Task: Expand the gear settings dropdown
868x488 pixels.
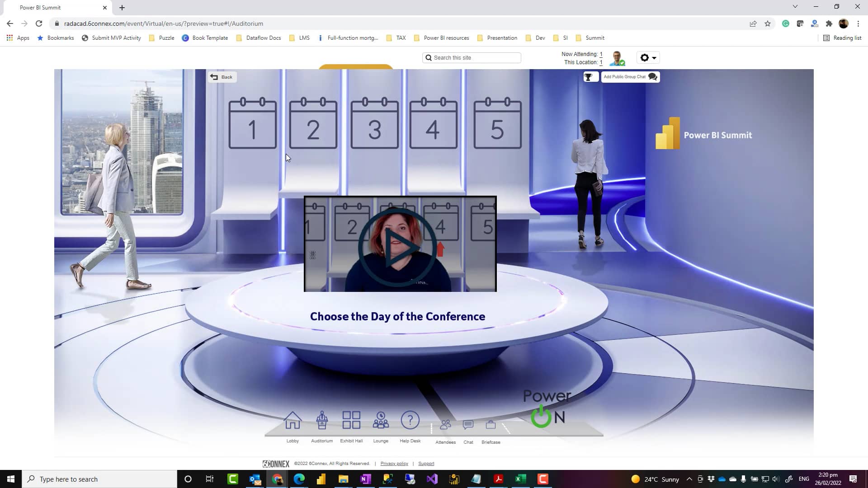Action: pyautogui.click(x=648, y=58)
